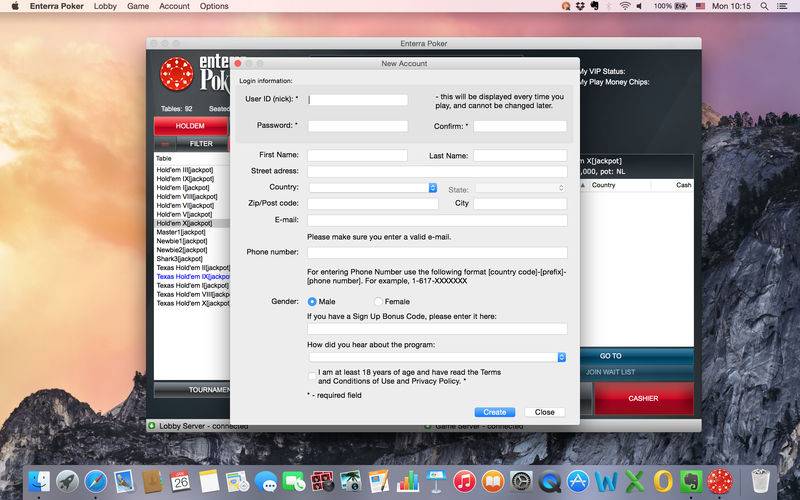Click into the Password field
Viewport: 800px width, 500px height.
[x=358, y=126]
